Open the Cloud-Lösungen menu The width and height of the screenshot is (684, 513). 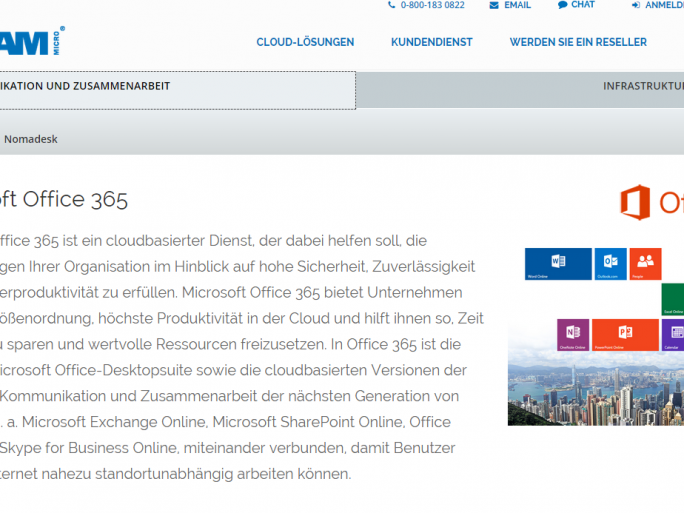click(305, 42)
